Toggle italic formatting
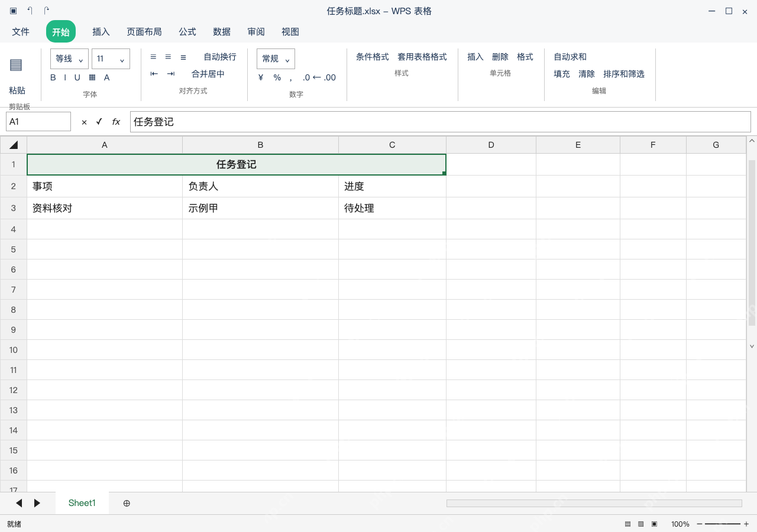 pyautogui.click(x=65, y=77)
